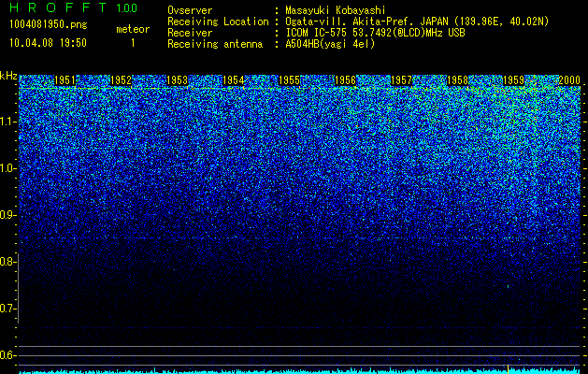Click the 0.7 kHz axis label
The image size is (588, 374).
pos(7,309)
